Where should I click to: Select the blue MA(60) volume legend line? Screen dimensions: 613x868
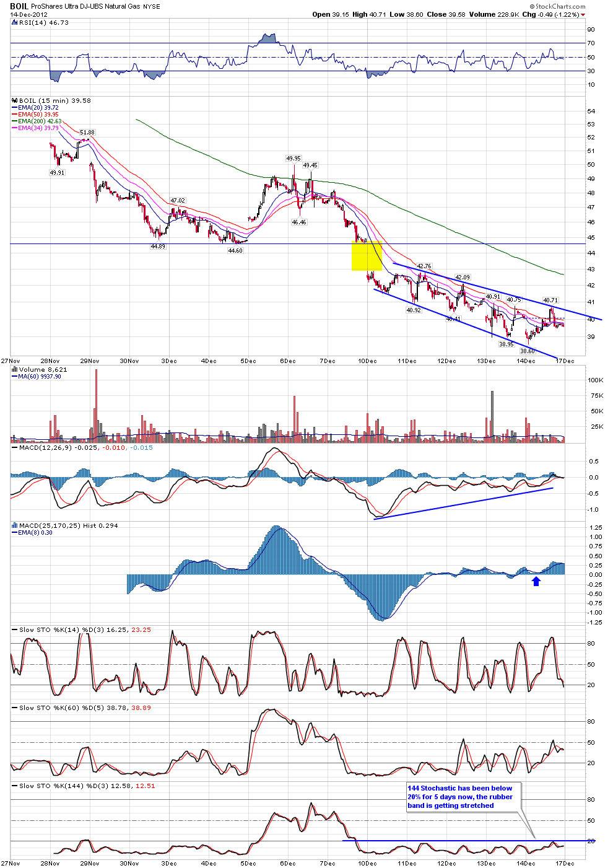tap(15, 377)
